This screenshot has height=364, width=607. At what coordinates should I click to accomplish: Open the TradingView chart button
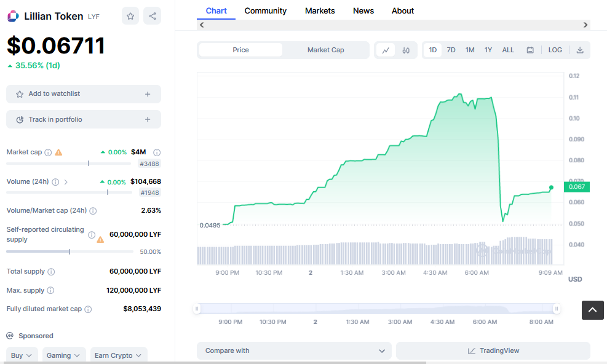(x=493, y=351)
